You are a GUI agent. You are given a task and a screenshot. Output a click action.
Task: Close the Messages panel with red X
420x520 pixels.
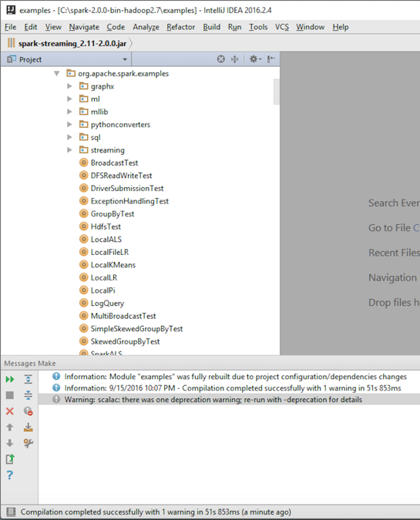[10, 411]
